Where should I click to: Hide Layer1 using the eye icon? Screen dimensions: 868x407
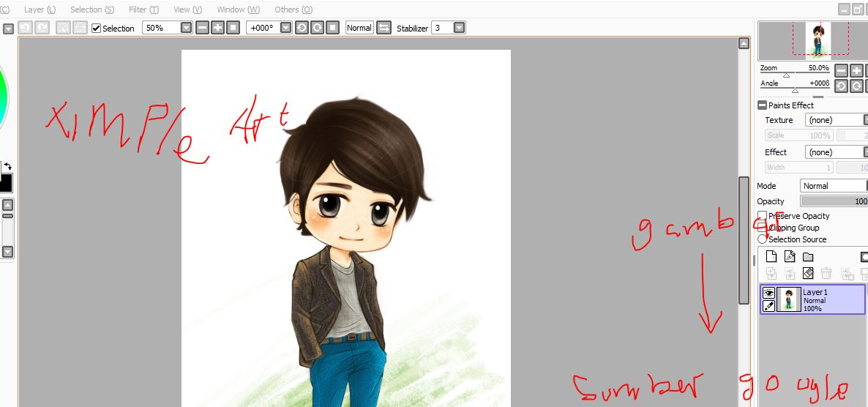(x=768, y=293)
